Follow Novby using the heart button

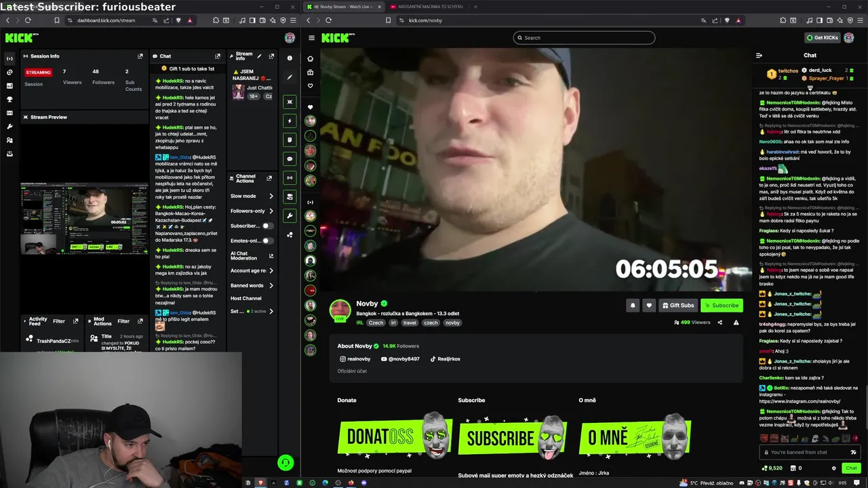[649, 305]
